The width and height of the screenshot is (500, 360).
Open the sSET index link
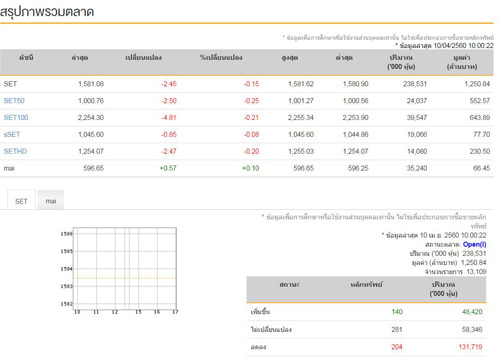click(12, 134)
